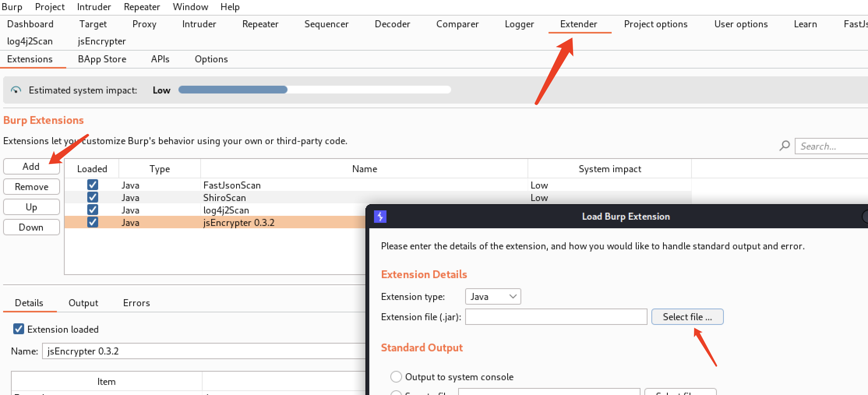Sort extensions by the Name column header
Viewport: 868px width, 395px height.
[364, 169]
